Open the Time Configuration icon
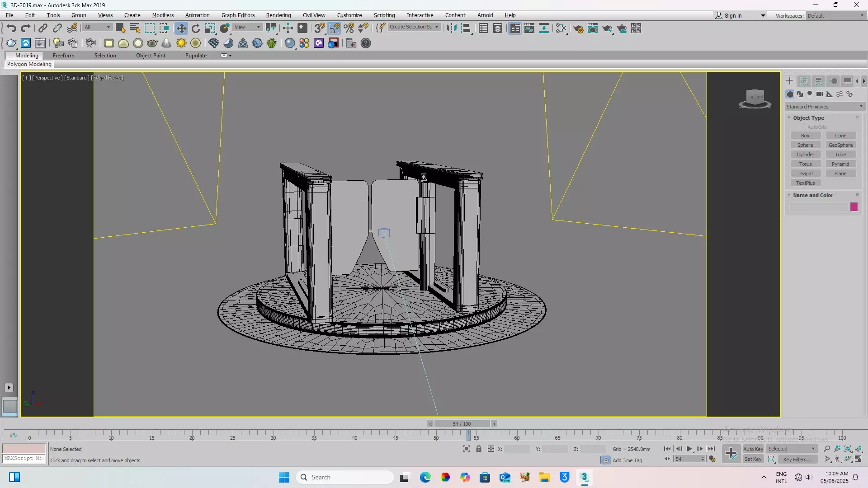 (x=712, y=459)
